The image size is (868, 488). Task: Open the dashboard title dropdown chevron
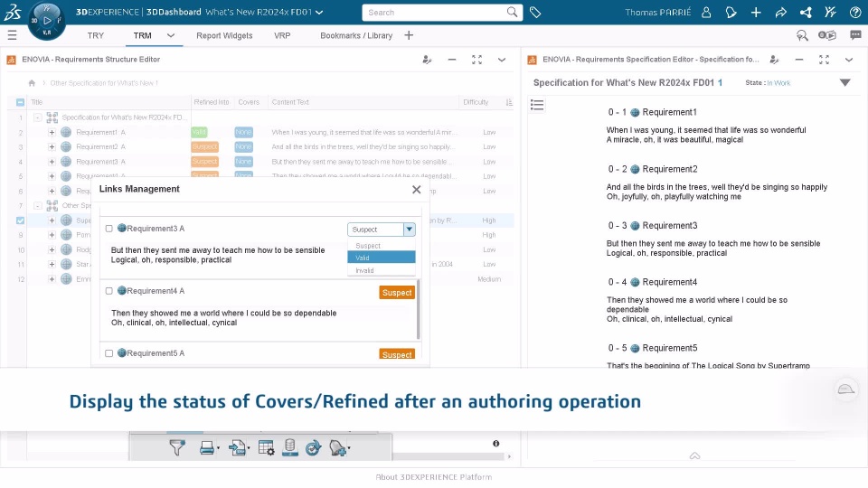pyautogui.click(x=319, y=12)
